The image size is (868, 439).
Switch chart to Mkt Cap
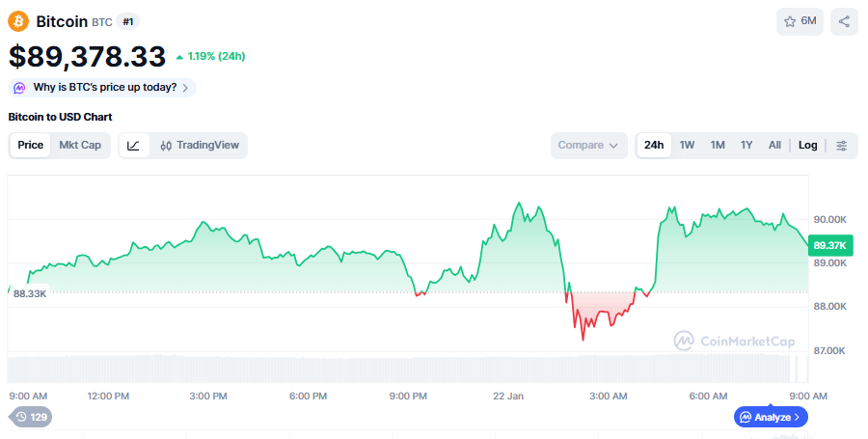80,146
